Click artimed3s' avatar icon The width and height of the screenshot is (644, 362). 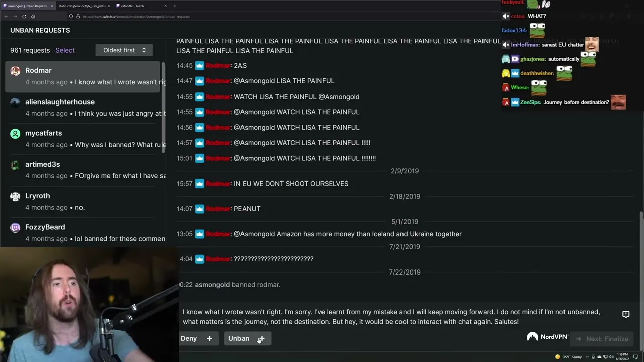(15, 165)
